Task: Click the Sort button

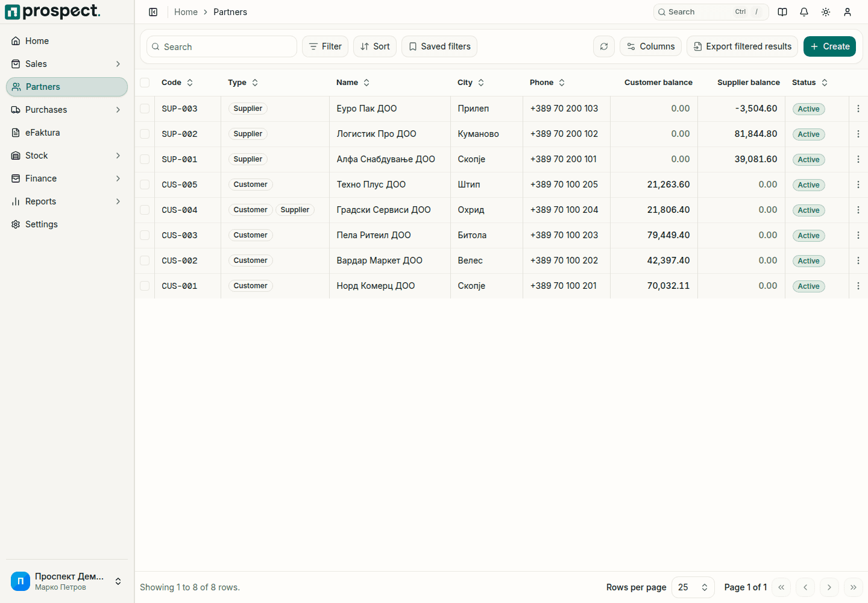Action: [x=375, y=46]
